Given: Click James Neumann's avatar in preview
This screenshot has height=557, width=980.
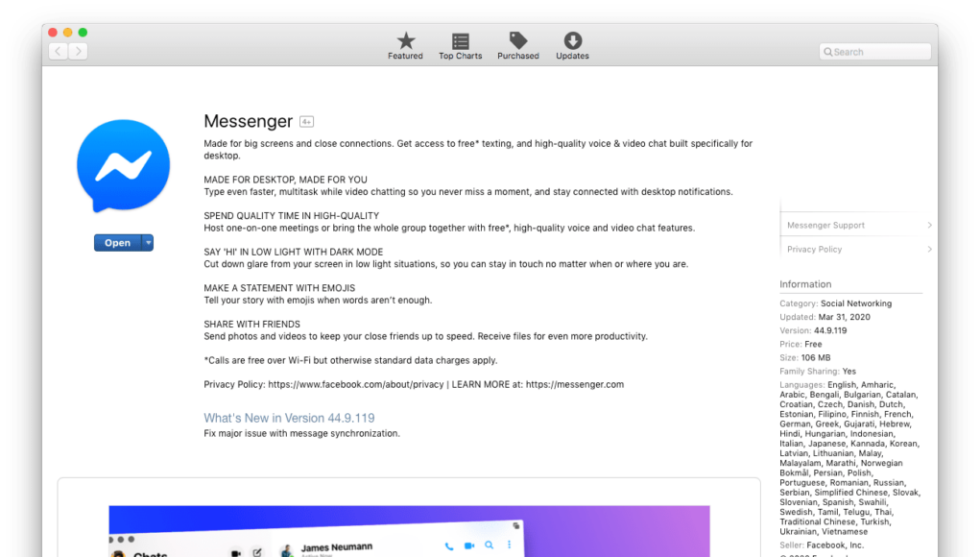Looking at the screenshot, I should coord(287,550).
